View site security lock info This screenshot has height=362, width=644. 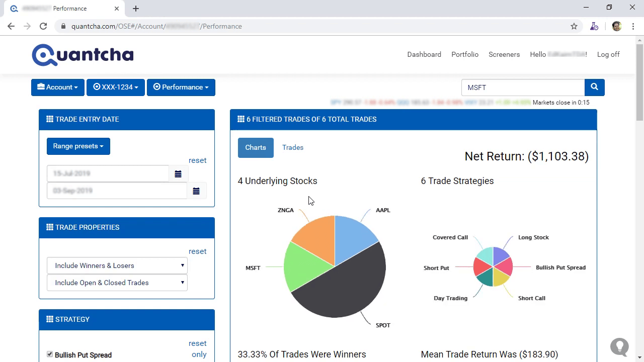63,26
